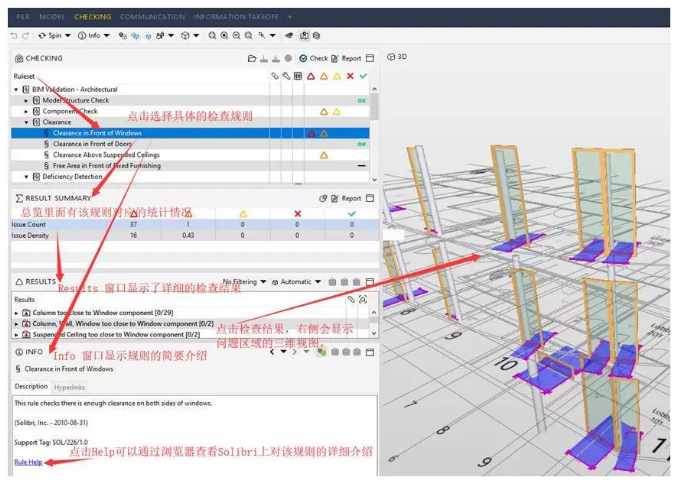Image resolution: width=680 pixels, height=486 pixels.
Task: Click the yellow triangle severity filter
Action: (337, 76)
